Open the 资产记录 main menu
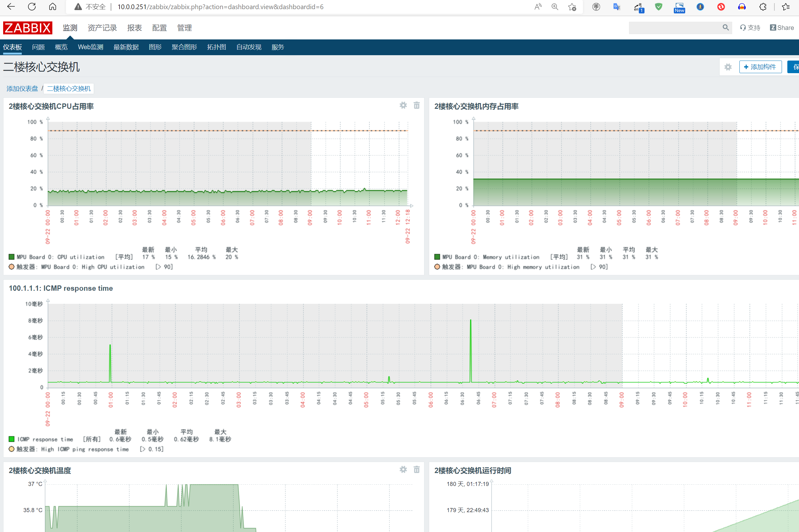This screenshot has width=799, height=532. [102, 28]
